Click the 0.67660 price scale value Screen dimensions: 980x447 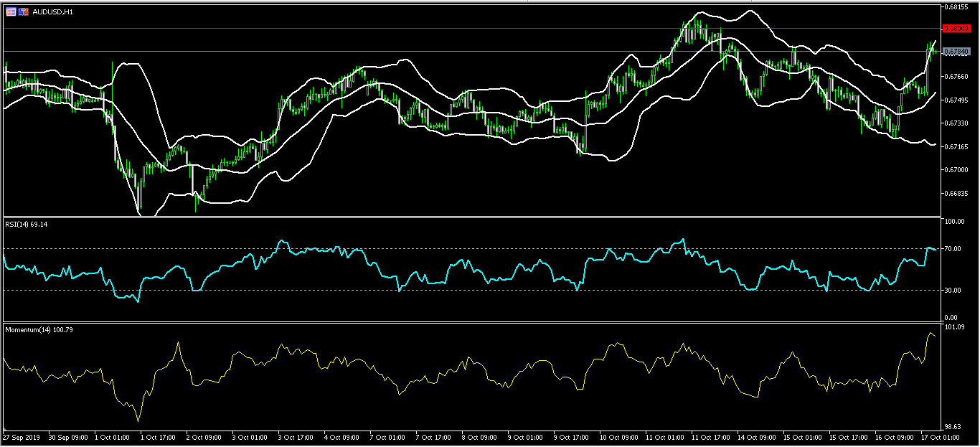(958, 76)
